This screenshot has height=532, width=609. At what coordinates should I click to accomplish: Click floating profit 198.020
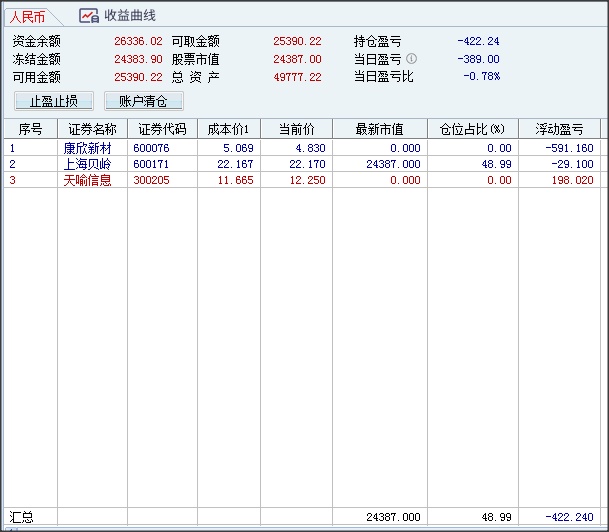click(572, 180)
